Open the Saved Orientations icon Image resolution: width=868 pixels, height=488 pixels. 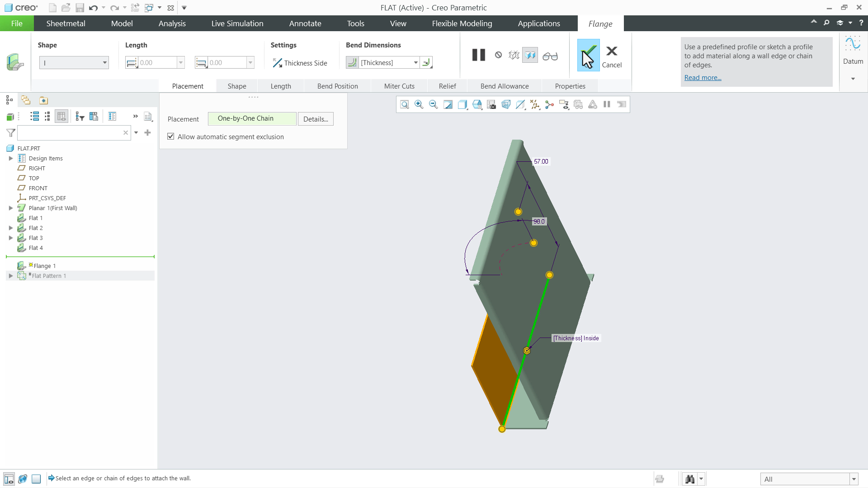point(477,104)
